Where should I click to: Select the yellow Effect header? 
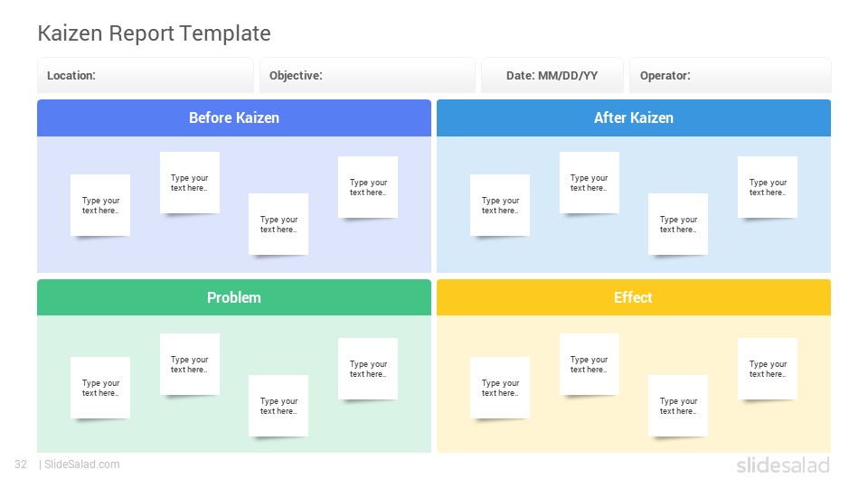pyautogui.click(x=634, y=297)
